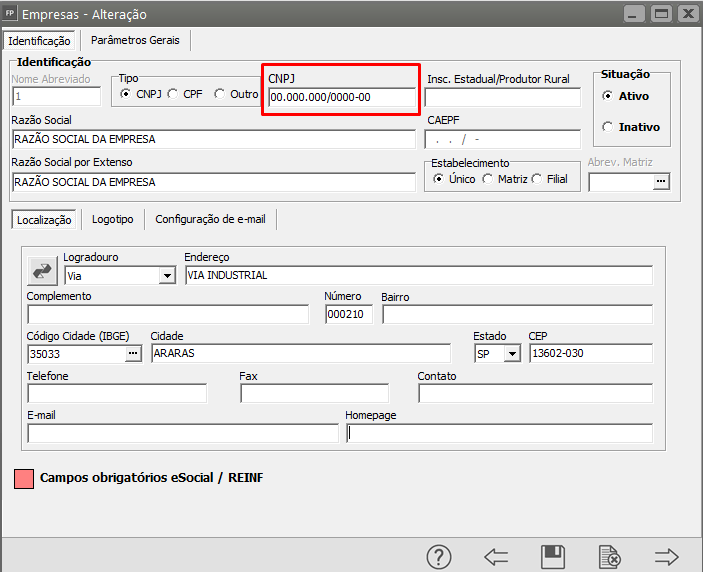Click into the CNPJ input field
Screen dimensions: 703x572
click(341, 97)
